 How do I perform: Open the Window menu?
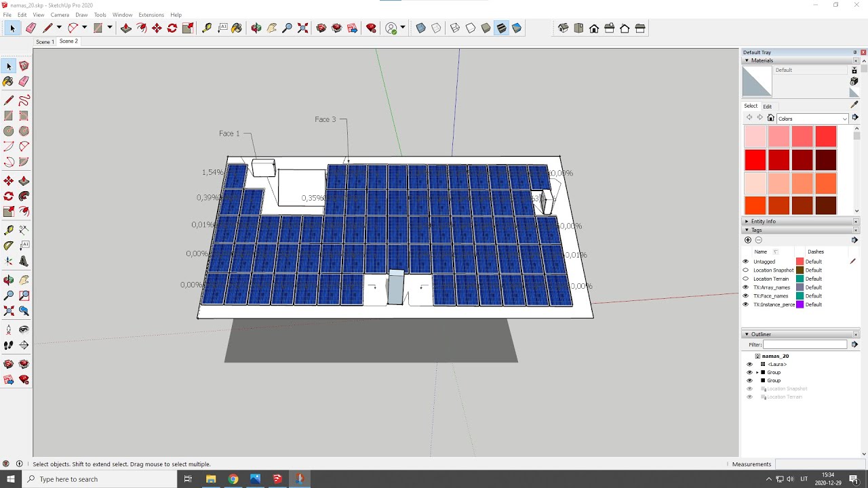122,15
